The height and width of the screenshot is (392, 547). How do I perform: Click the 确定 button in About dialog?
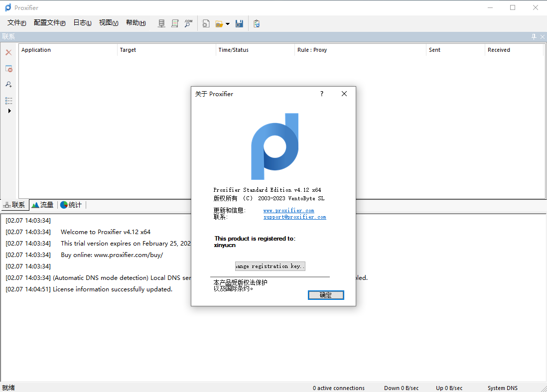coord(326,295)
